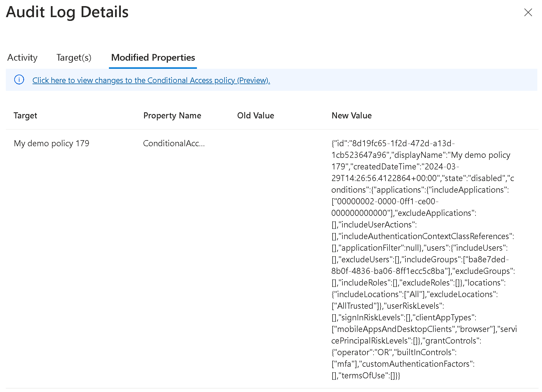Click the Target column header
The image size is (542, 392).
[25, 115]
